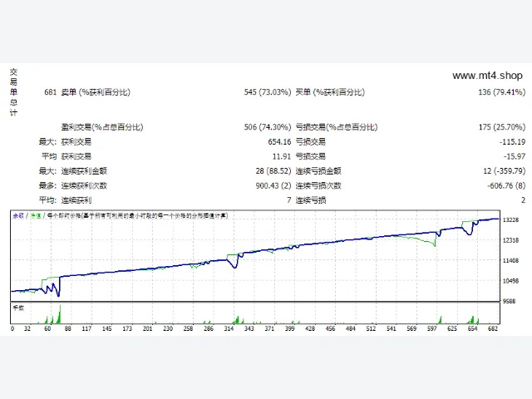Click the '最多:' row label
532x399 pixels.
pyautogui.click(x=47, y=185)
